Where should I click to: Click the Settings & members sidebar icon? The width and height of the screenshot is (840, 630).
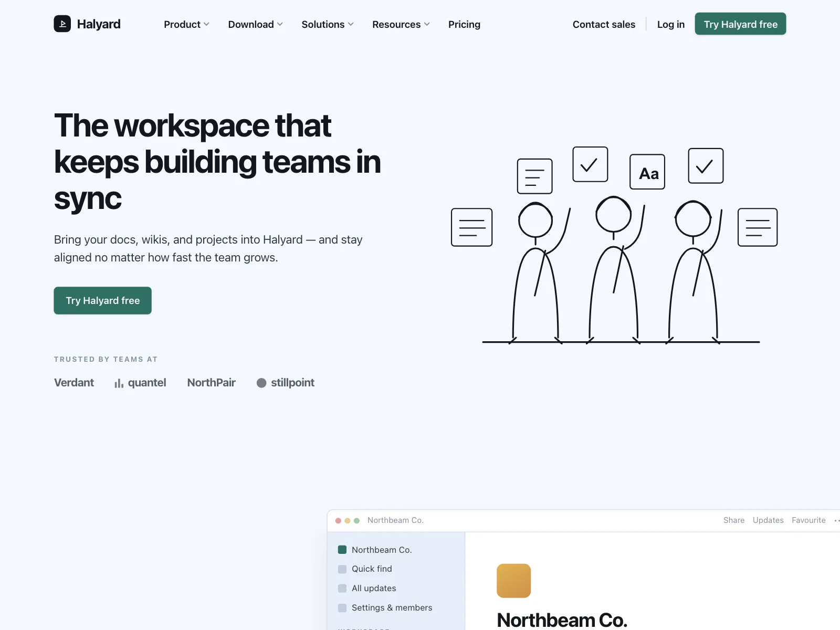click(342, 608)
